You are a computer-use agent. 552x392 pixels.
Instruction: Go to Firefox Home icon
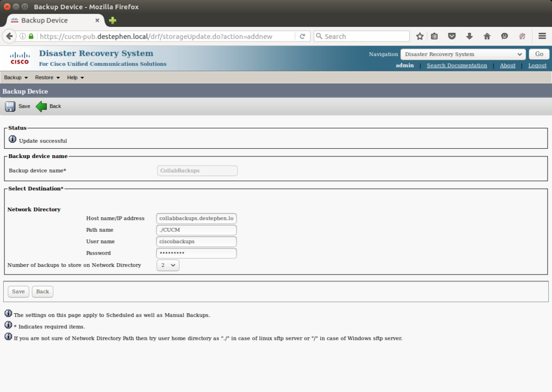(x=487, y=36)
